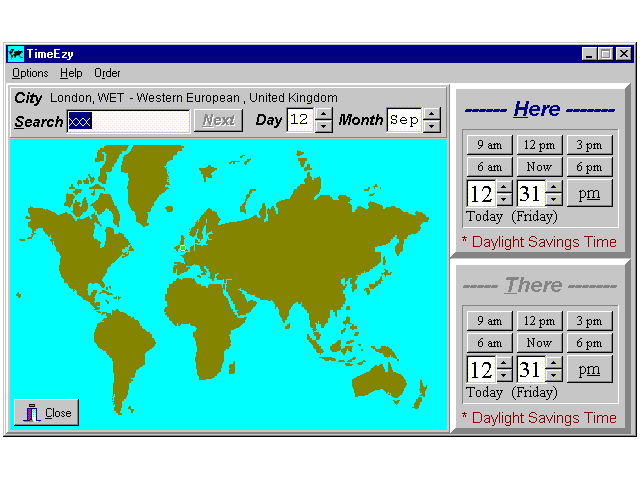
Task: Toggle the Here pm indicator button
Action: (x=589, y=194)
